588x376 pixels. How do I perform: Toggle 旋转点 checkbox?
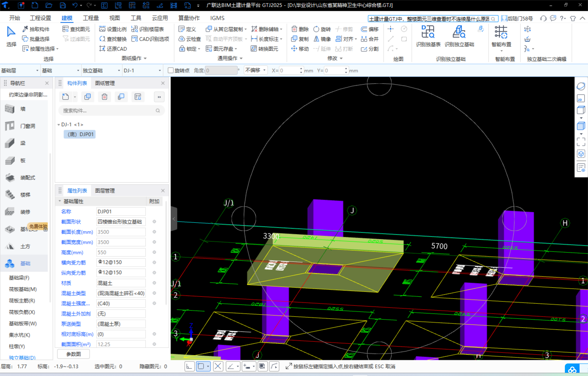pos(171,71)
